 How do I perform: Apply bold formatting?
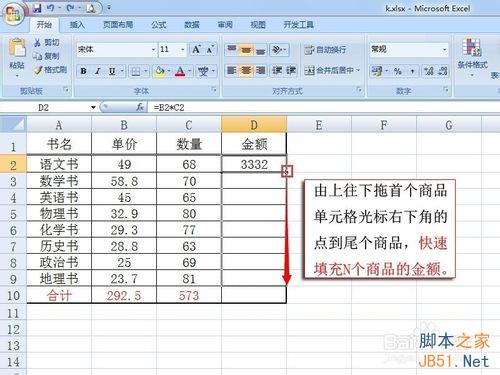tap(84, 71)
